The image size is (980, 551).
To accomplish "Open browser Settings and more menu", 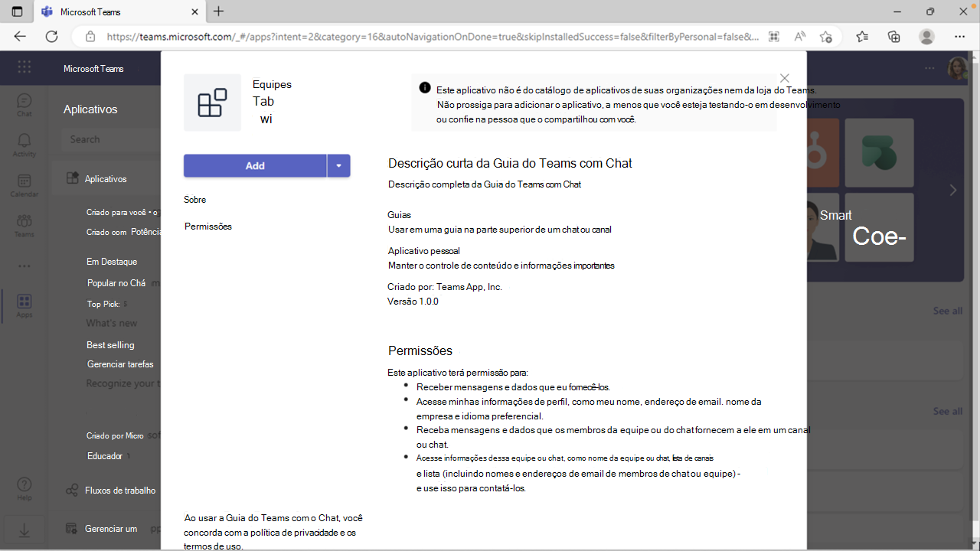I will click(x=959, y=36).
